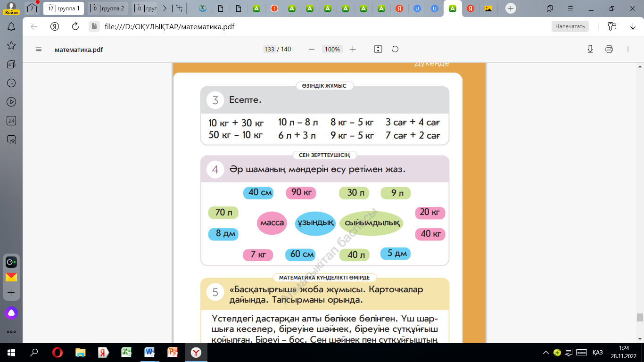Open the video play icon in the sidebar
The image size is (644, 362).
[11, 102]
